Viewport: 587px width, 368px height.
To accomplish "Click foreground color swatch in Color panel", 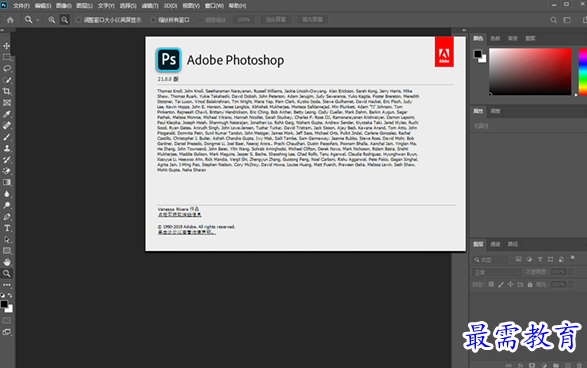I will tap(478, 54).
